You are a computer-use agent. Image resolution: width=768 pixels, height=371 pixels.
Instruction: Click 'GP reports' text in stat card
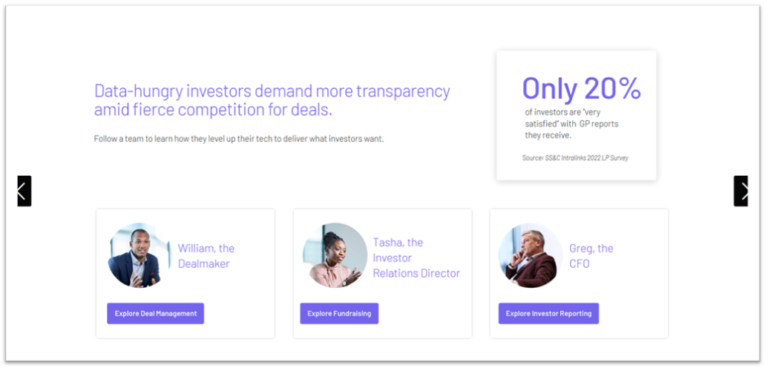[599, 124]
